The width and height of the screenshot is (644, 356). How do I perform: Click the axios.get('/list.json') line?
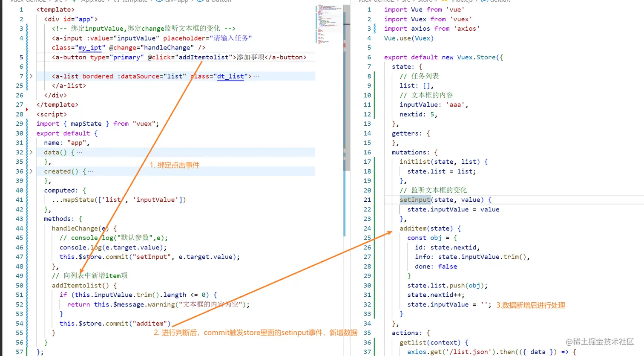(x=492, y=352)
